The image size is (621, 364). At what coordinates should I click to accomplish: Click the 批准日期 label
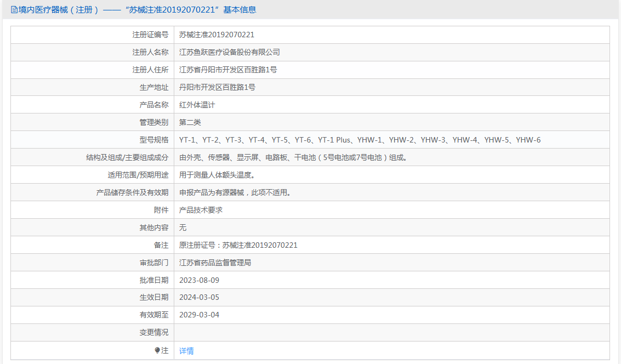(x=154, y=281)
